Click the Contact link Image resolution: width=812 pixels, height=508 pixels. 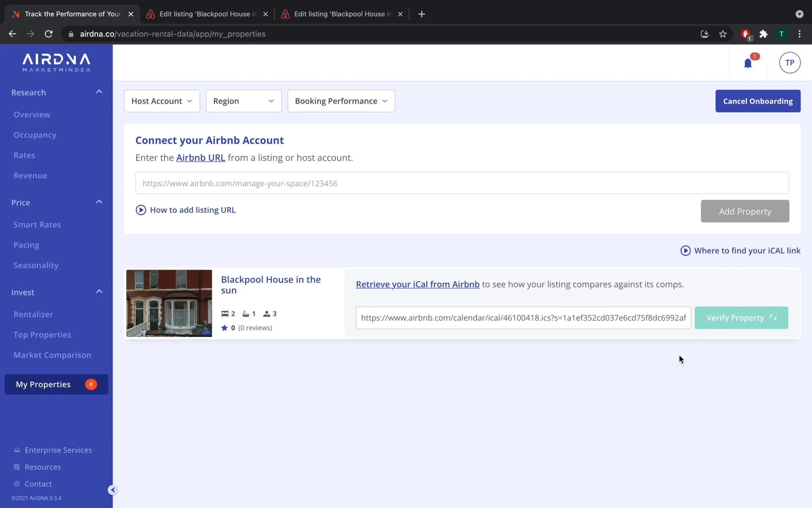tap(38, 484)
